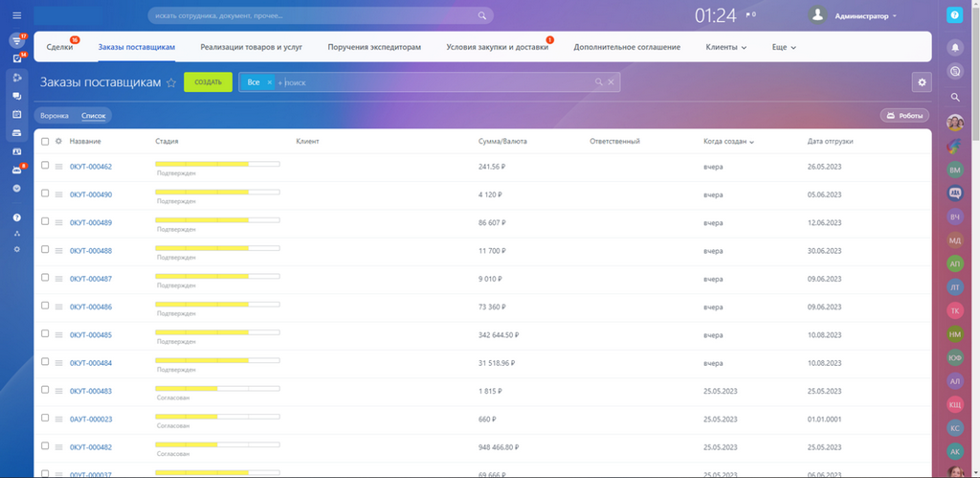The image size is (980, 478).
Task: Open row menu for 0КУТ-000462
Action: (58, 167)
